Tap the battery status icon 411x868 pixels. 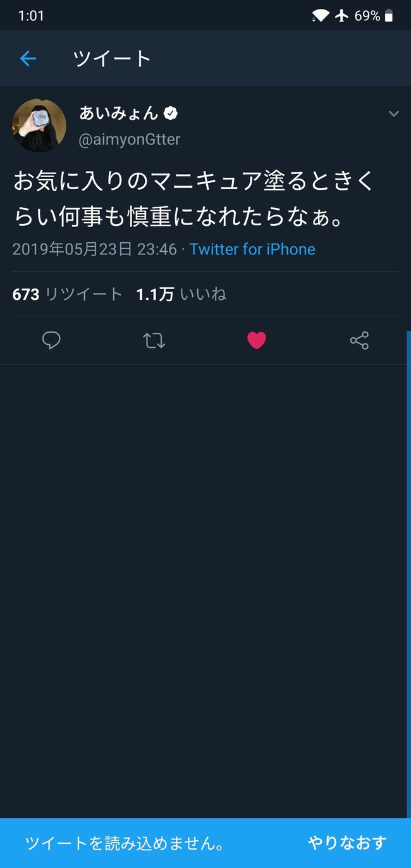pos(388,16)
